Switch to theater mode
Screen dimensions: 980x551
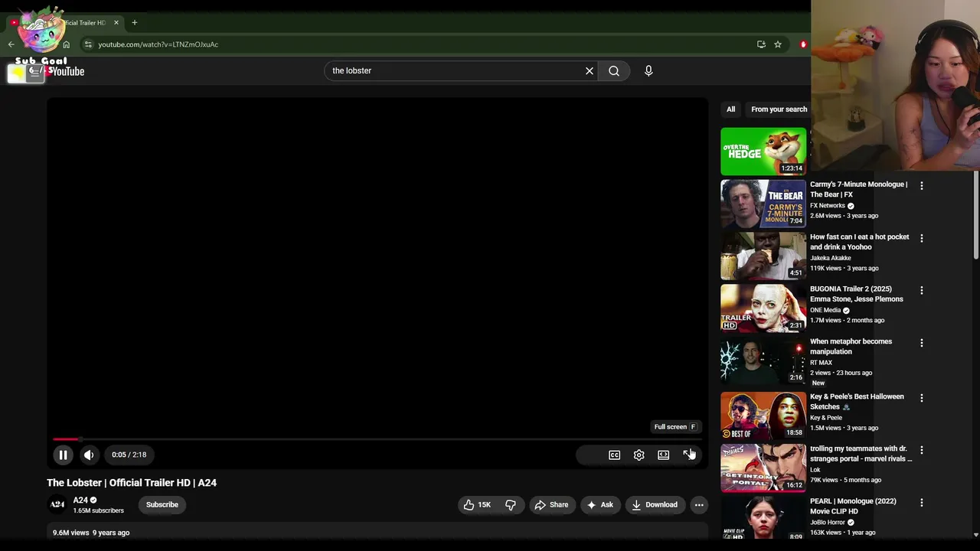(x=663, y=455)
